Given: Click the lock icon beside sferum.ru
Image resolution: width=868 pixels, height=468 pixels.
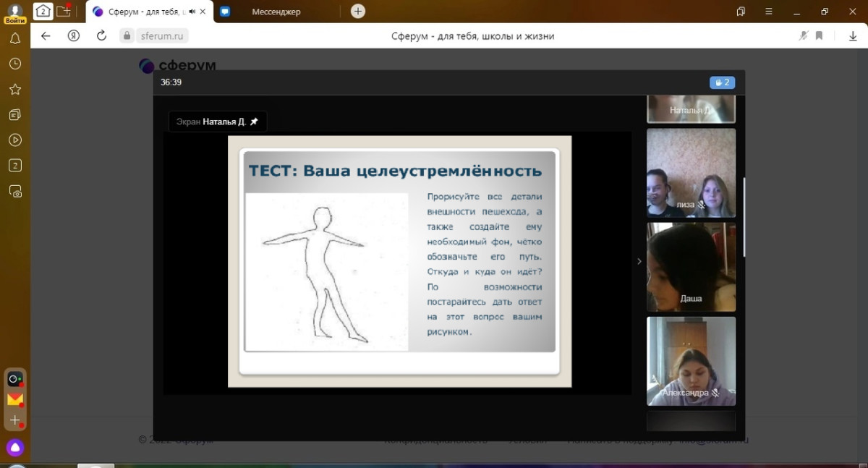Looking at the screenshot, I should [x=126, y=35].
